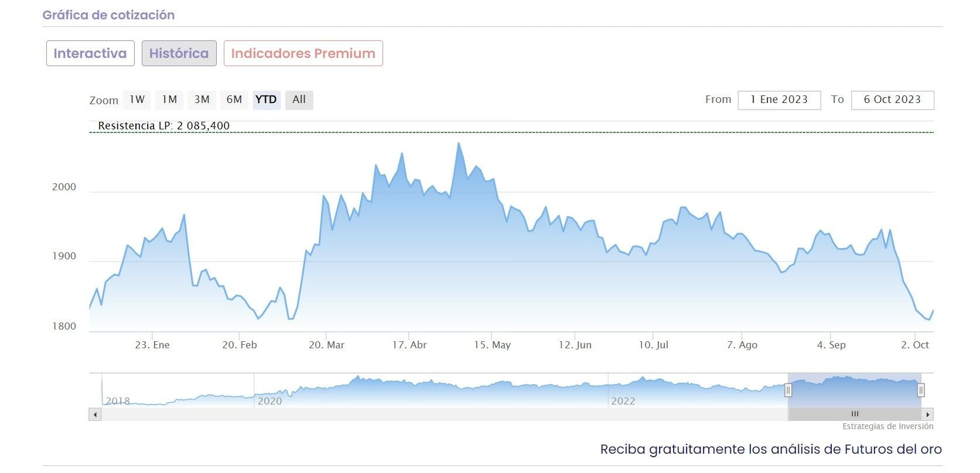Show All historical data range

pos(299,100)
